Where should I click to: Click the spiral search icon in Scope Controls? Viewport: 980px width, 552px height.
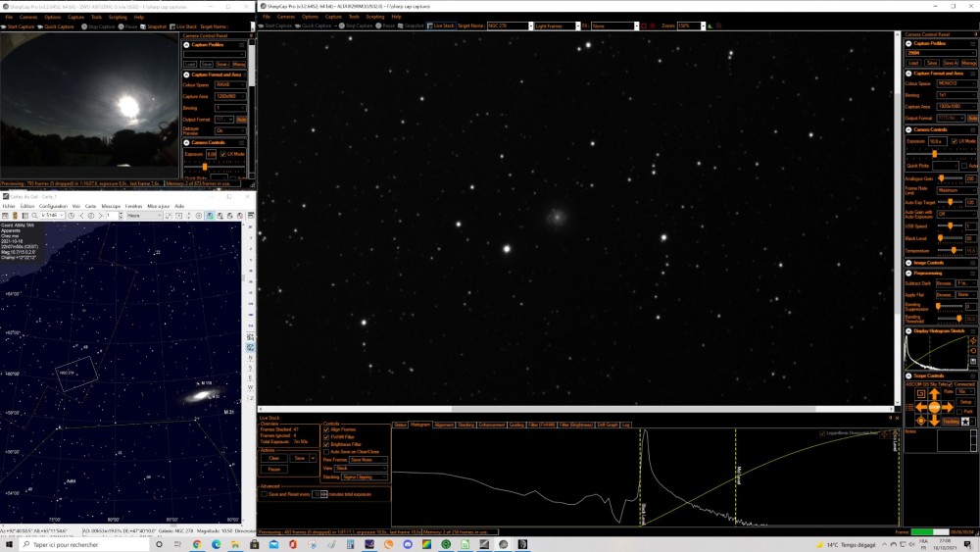[920, 394]
